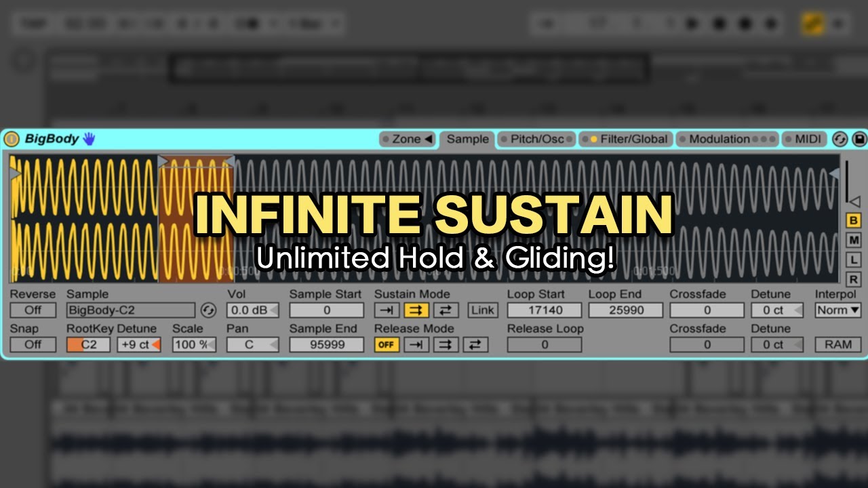The image size is (868, 488).
Task: Open the hot-swap preset icon in title bar
Action: (840, 139)
